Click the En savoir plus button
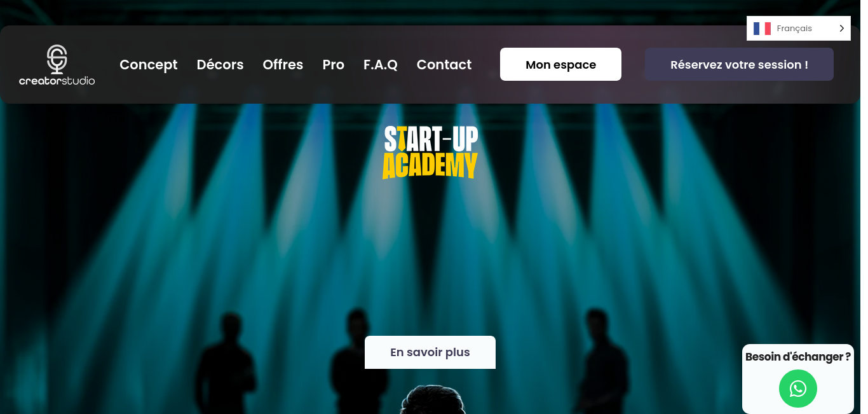The image size is (868, 414). tap(430, 352)
